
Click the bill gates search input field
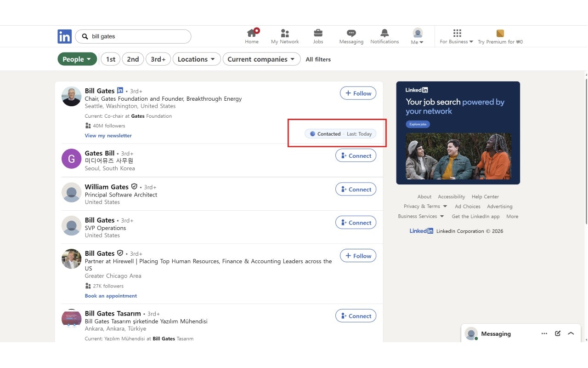click(133, 36)
